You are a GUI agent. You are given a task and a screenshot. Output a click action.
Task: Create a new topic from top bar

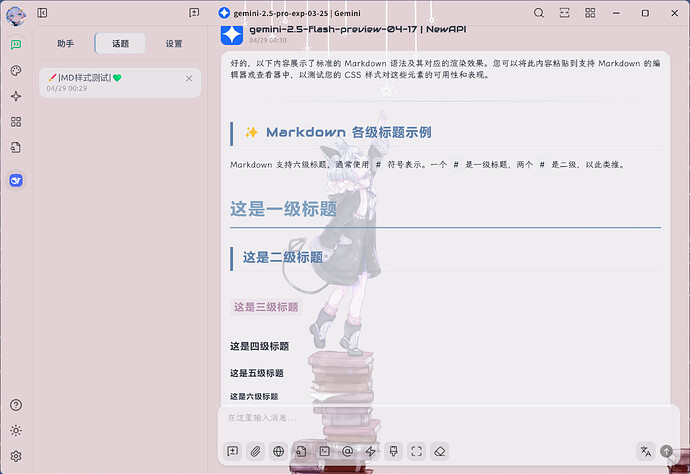194,13
